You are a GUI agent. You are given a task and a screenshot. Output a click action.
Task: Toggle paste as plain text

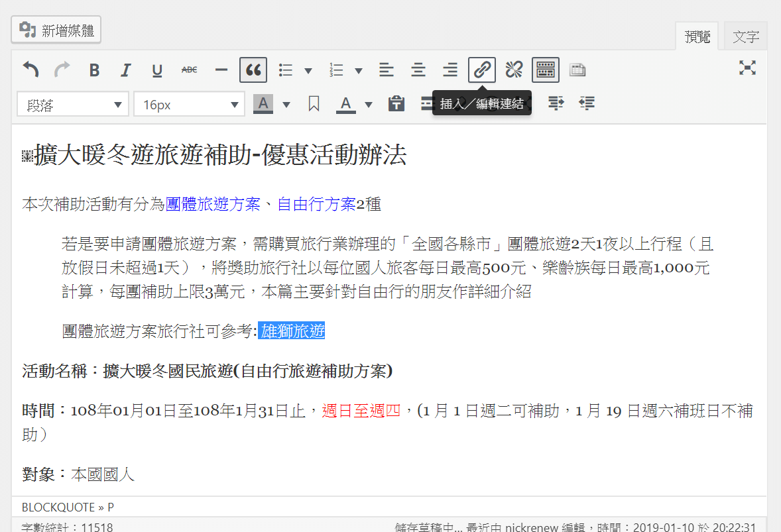[396, 104]
